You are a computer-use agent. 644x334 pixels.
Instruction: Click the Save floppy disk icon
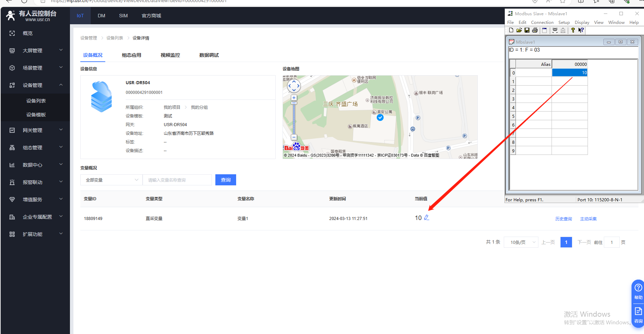[527, 30]
